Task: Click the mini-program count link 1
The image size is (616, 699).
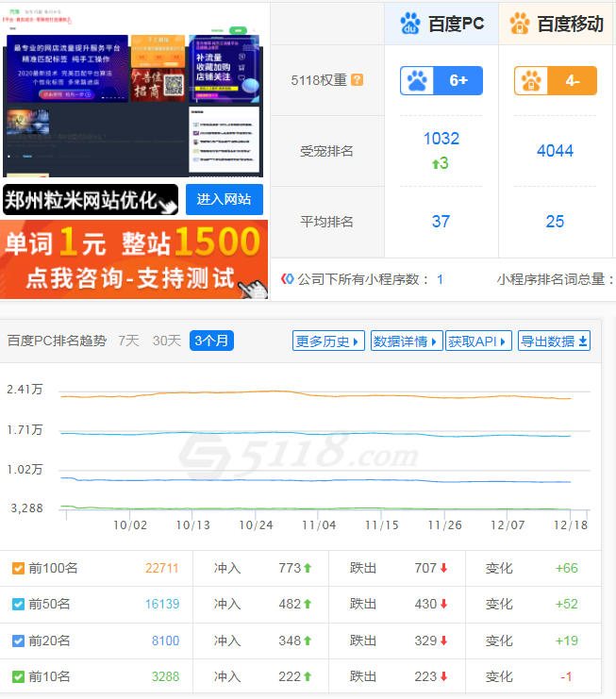Action: (x=440, y=279)
